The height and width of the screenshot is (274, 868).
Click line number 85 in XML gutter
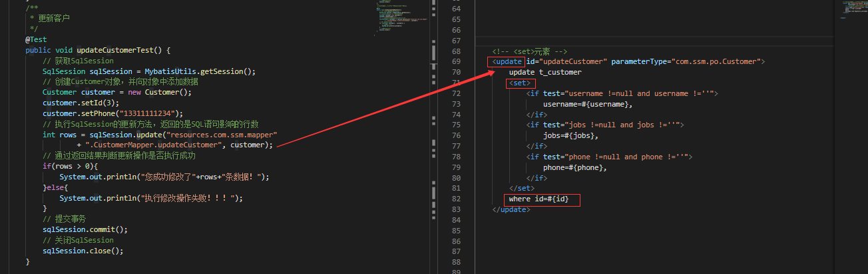point(456,231)
